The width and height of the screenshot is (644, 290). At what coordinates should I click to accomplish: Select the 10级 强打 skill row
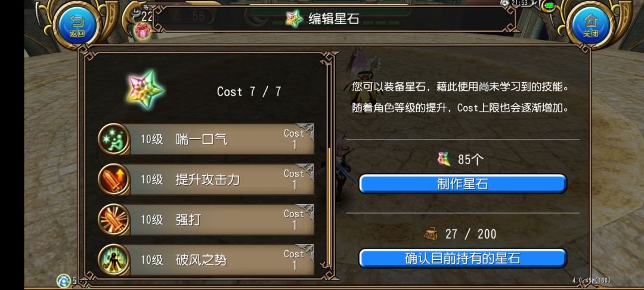point(206,220)
